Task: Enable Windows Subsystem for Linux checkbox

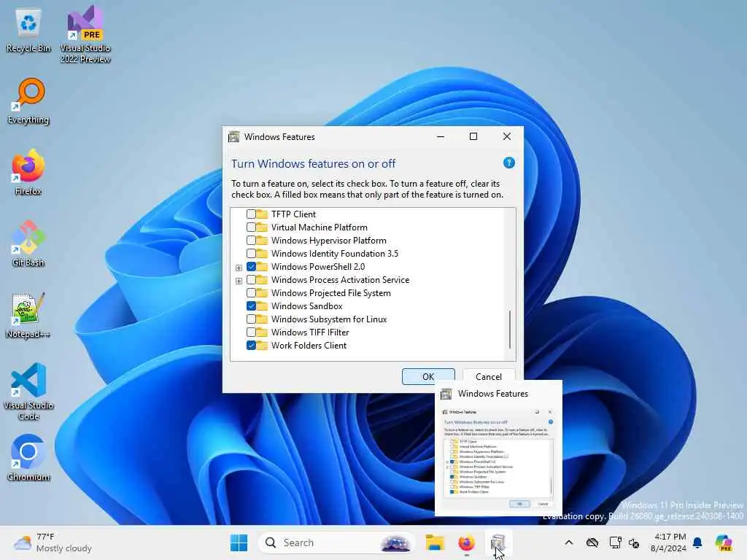Action: coord(251,319)
